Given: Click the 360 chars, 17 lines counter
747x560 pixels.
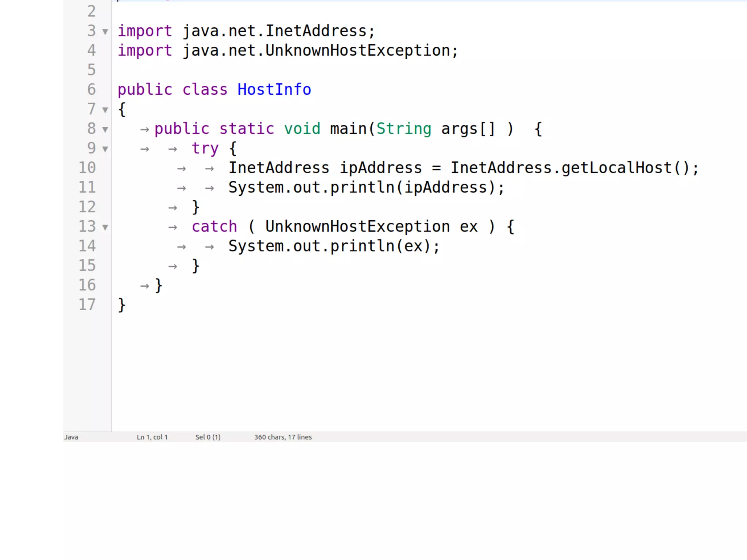Looking at the screenshot, I should [x=283, y=437].
